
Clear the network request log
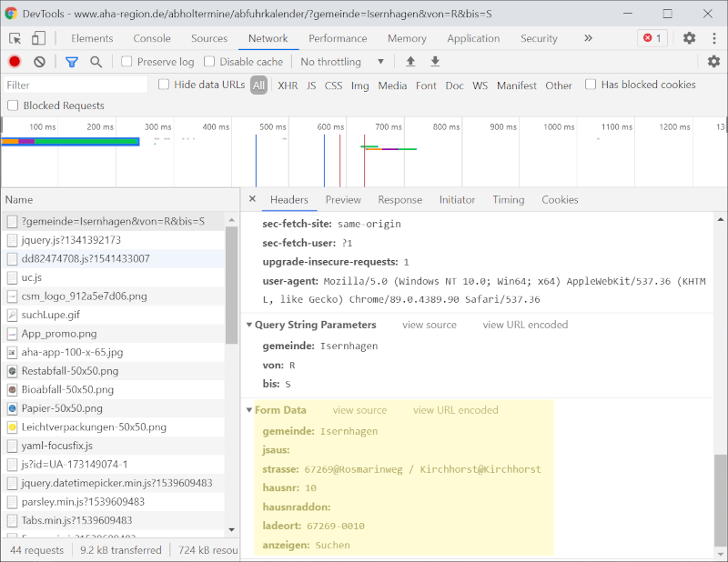tap(37, 62)
